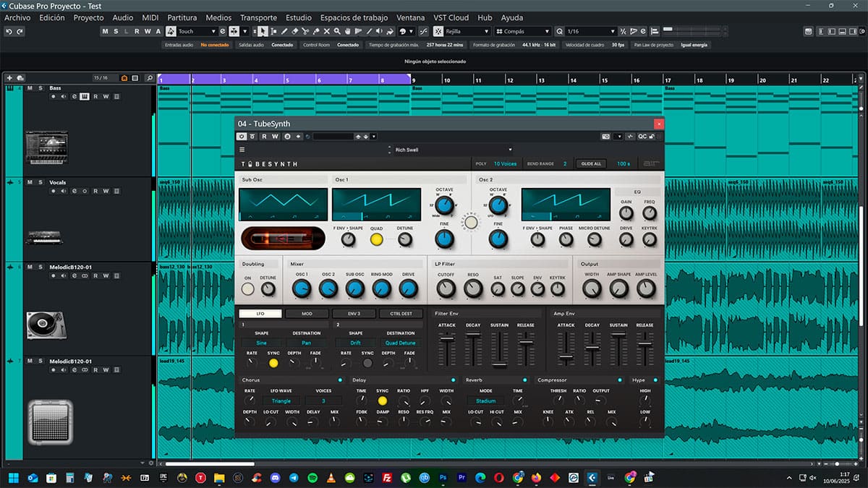Select the ENV 3 tab button
The image size is (868, 488).
354,314
